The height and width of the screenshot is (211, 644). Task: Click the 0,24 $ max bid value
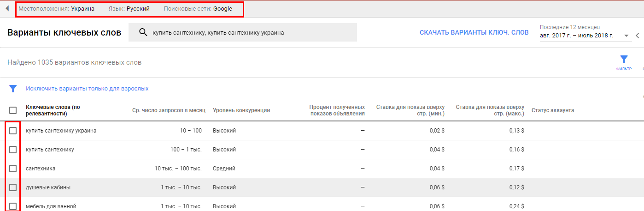click(x=516, y=206)
